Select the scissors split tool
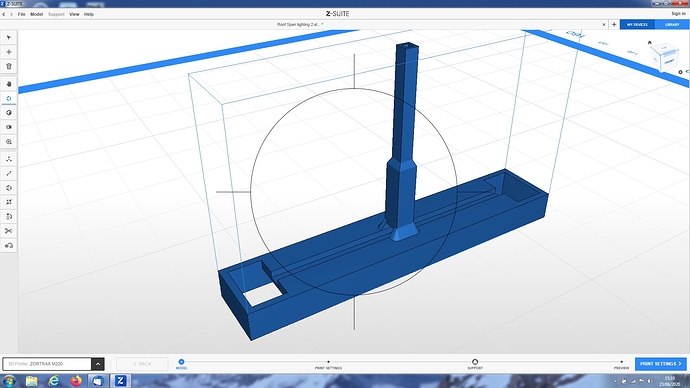Viewport: 690px width, 388px height. click(x=9, y=231)
